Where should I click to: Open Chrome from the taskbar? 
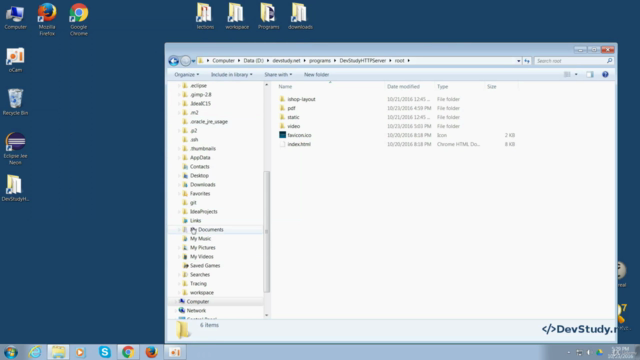128,352
